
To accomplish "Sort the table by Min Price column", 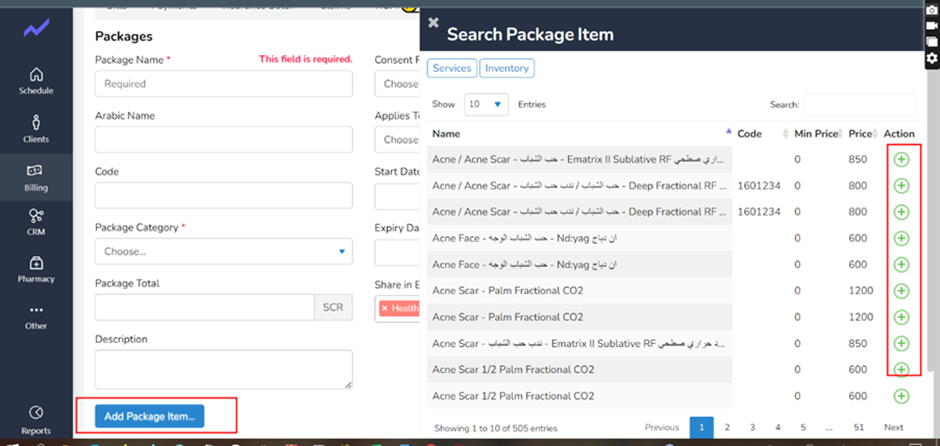I will (817, 134).
